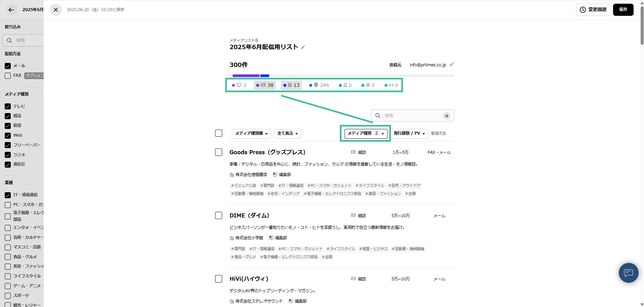The height and width of the screenshot is (307, 644).
Task: Expand the 全て表示 dropdown
Action: pos(287,134)
